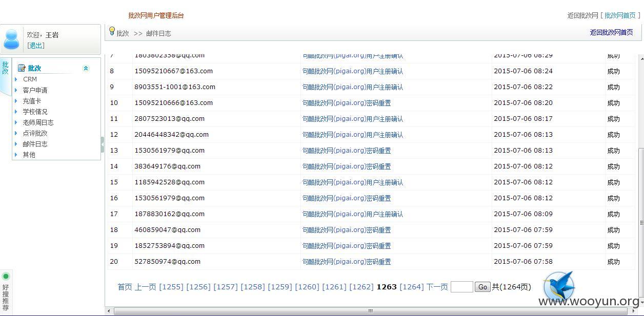Image resolution: width=644 pixels, height=316 pixels.
Task: Jump to page 1259
Action: tap(280, 287)
